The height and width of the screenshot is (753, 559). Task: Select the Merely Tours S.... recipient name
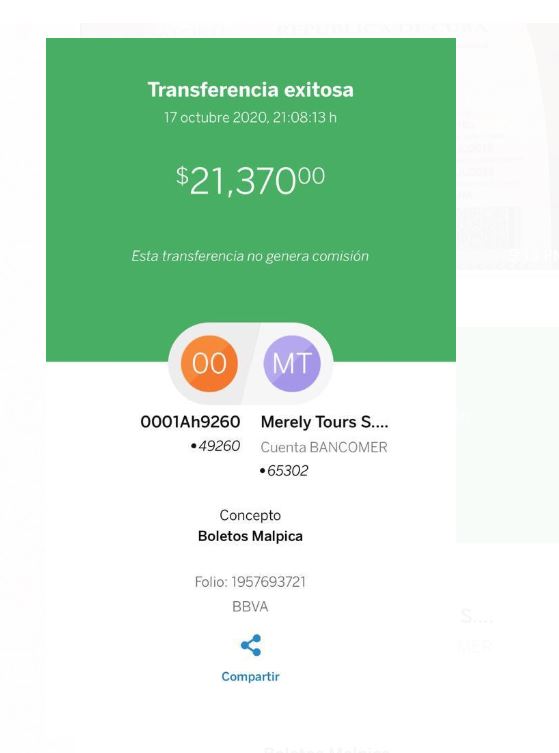coord(325,422)
